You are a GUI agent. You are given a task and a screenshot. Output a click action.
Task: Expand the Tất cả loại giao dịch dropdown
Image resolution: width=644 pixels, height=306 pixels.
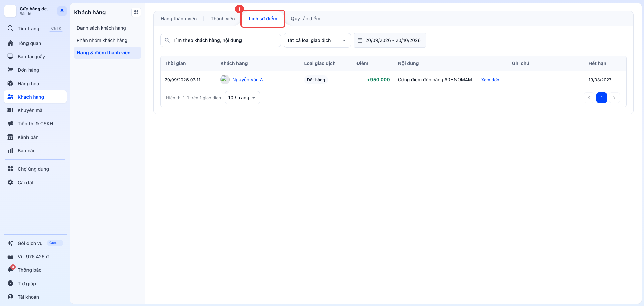pyautogui.click(x=317, y=40)
